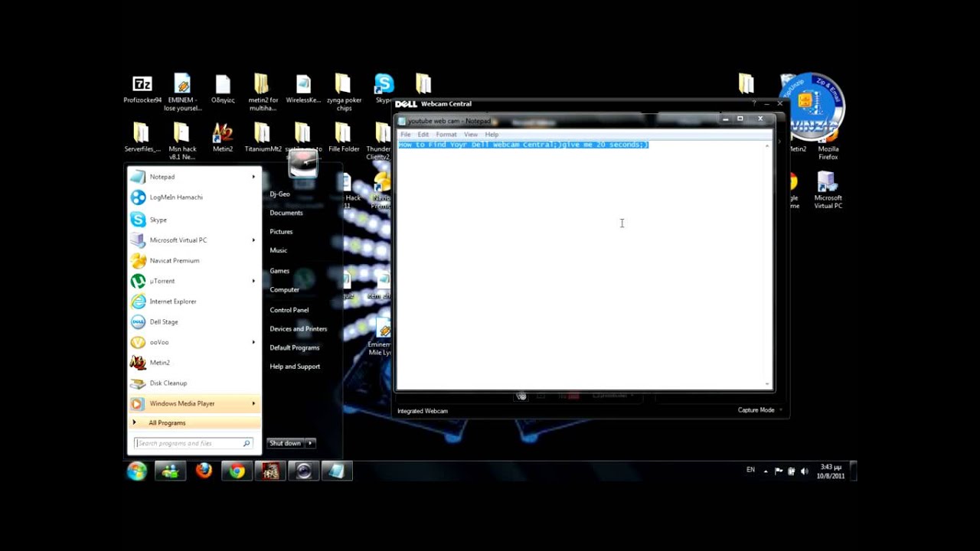Open Help and Support link

pyautogui.click(x=295, y=367)
